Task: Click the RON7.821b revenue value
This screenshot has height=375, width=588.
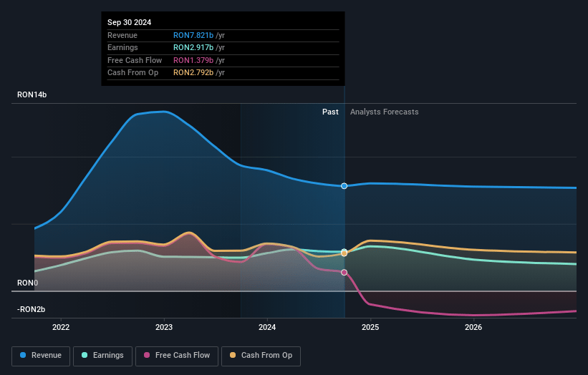Action: click(193, 35)
